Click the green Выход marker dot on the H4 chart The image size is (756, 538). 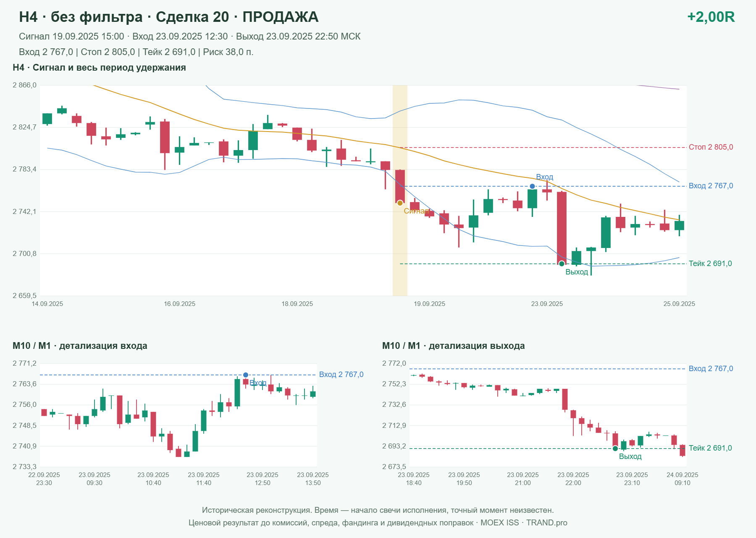tap(562, 264)
